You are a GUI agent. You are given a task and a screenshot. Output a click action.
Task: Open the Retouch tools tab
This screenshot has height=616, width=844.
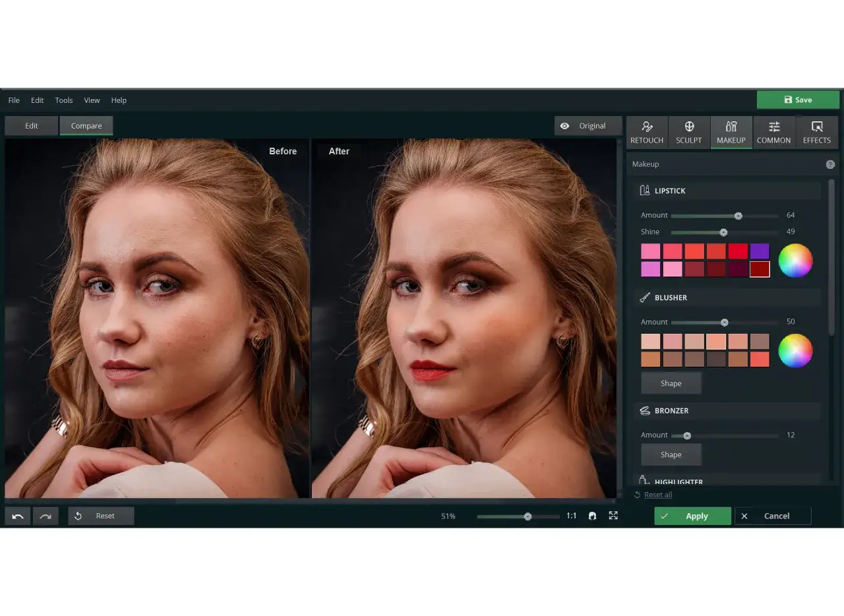646,132
